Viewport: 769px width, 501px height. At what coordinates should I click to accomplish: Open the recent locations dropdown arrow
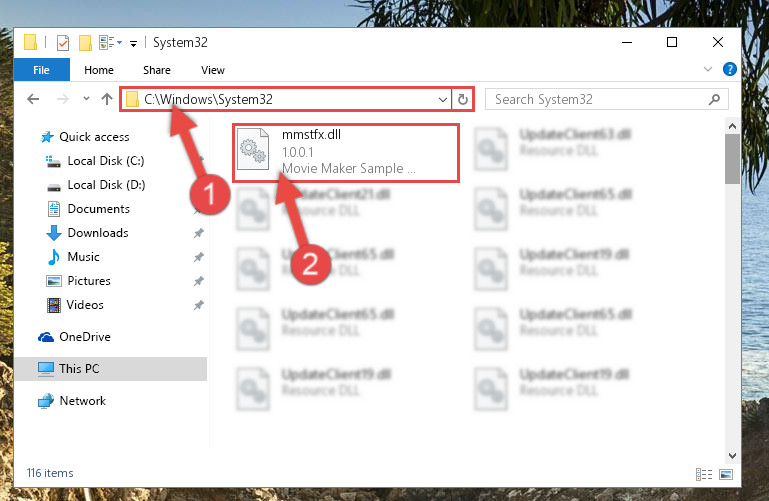tap(86, 99)
